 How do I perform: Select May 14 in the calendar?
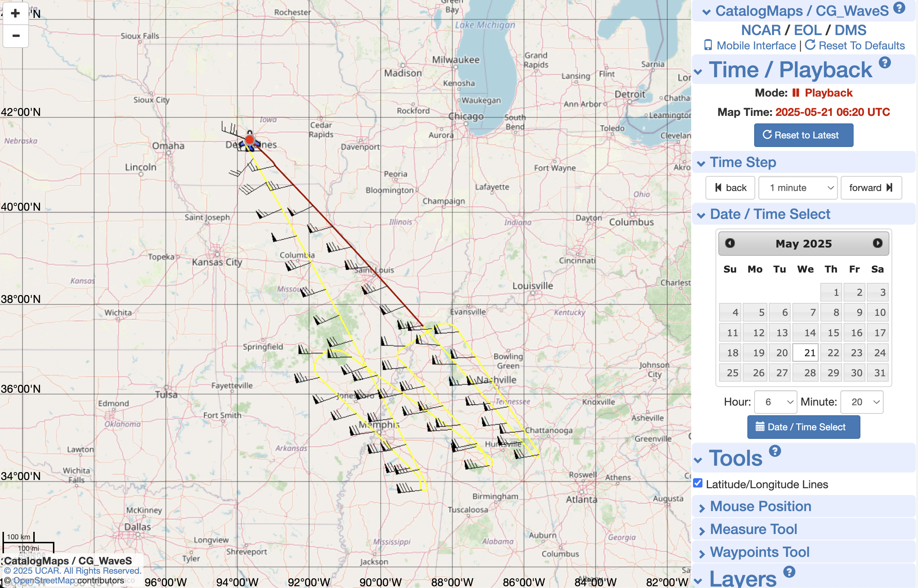tap(805, 333)
